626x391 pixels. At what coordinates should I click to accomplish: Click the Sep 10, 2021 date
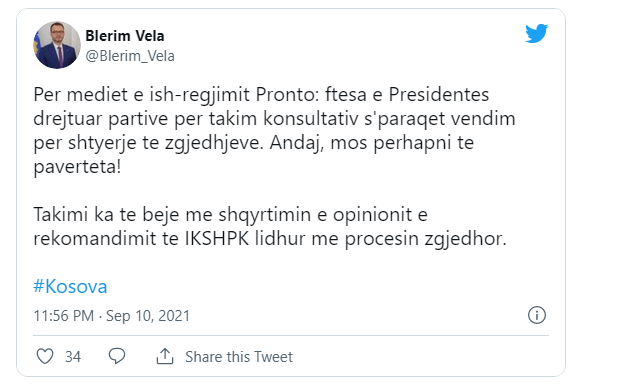click(148, 316)
